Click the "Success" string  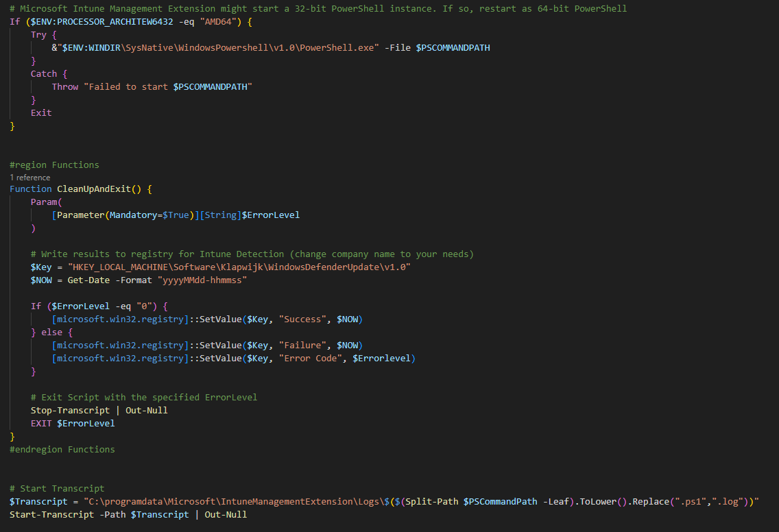coord(302,319)
